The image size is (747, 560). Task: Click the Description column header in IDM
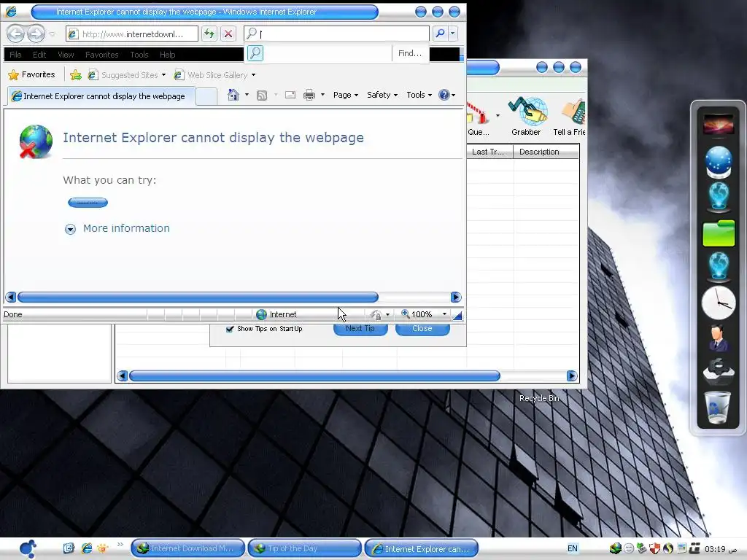click(546, 152)
